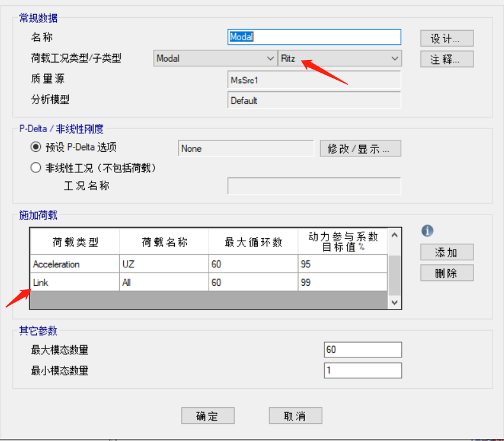The width and height of the screenshot is (504, 441).
Task: Open the Ritz subtype dropdown
Action: (340, 58)
